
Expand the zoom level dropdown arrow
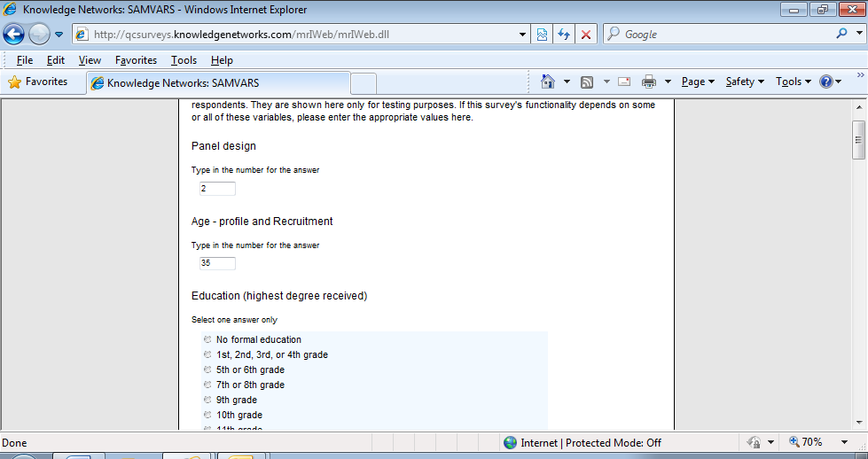coord(844,442)
